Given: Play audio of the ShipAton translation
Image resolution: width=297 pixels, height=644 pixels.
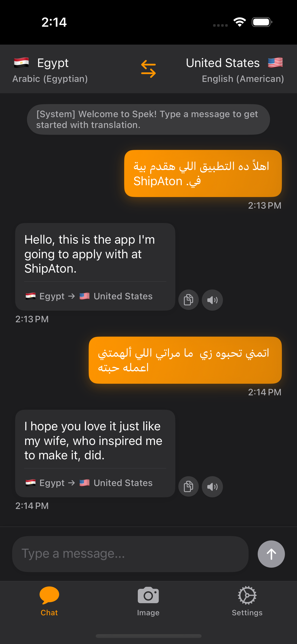Looking at the screenshot, I should pyautogui.click(x=212, y=300).
